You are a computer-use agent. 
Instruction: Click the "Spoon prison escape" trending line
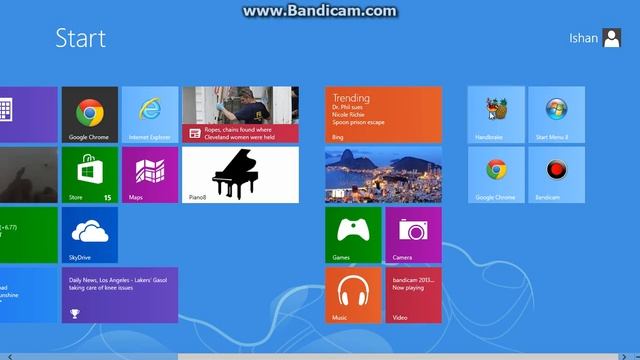click(x=358, y=122)
